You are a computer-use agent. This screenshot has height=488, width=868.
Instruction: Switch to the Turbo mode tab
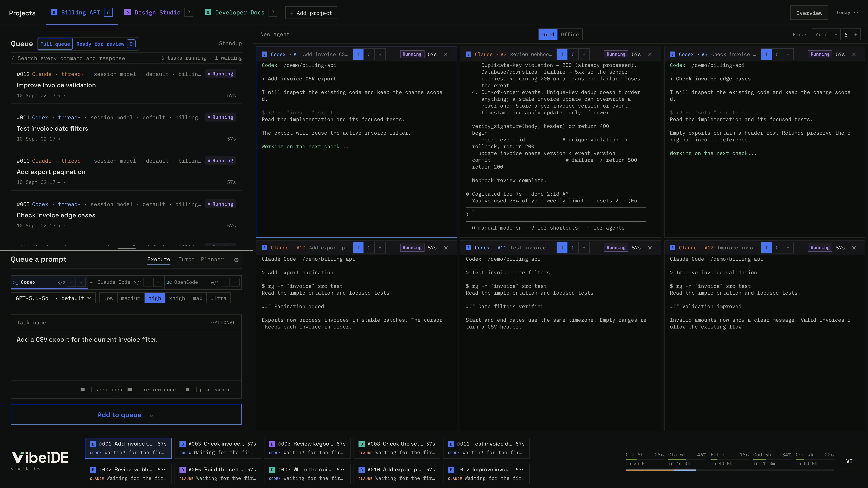click(186, 259)
